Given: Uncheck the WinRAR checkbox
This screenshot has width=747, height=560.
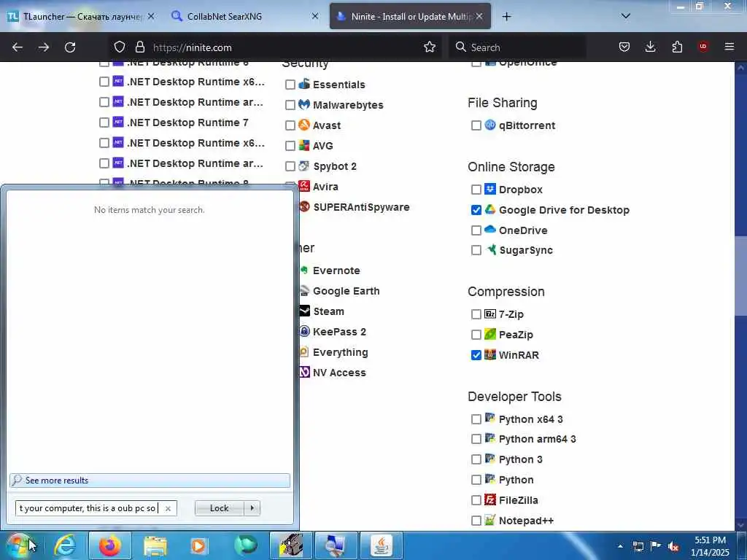Looking at the screenshot, I should coord(476,355).
